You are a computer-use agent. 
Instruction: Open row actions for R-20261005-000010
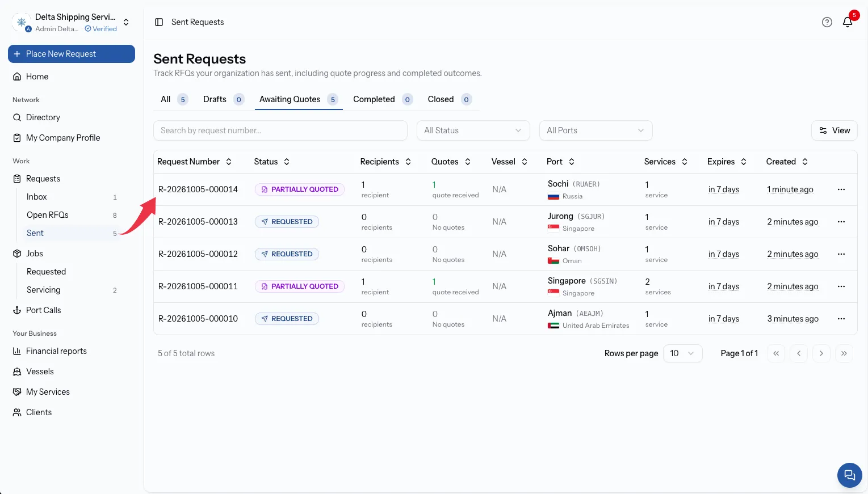(x=841, y=319)
